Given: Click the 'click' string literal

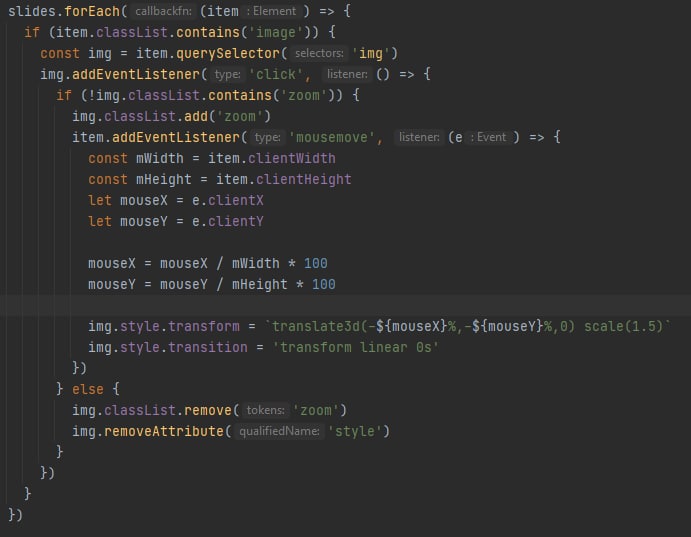Looking at the screenshot, I should click(276, 74).
